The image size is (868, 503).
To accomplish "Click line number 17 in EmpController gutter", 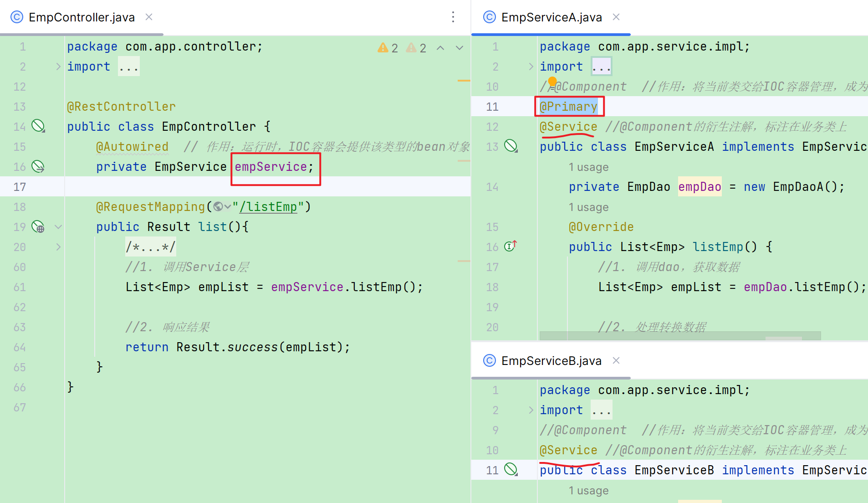I will tap(20, 187).
